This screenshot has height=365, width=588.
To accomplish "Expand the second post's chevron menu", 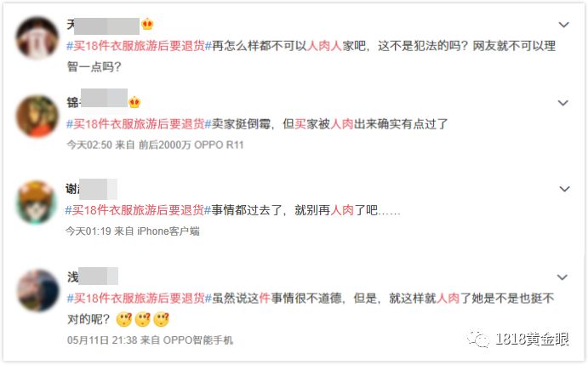I will (562, 103).
